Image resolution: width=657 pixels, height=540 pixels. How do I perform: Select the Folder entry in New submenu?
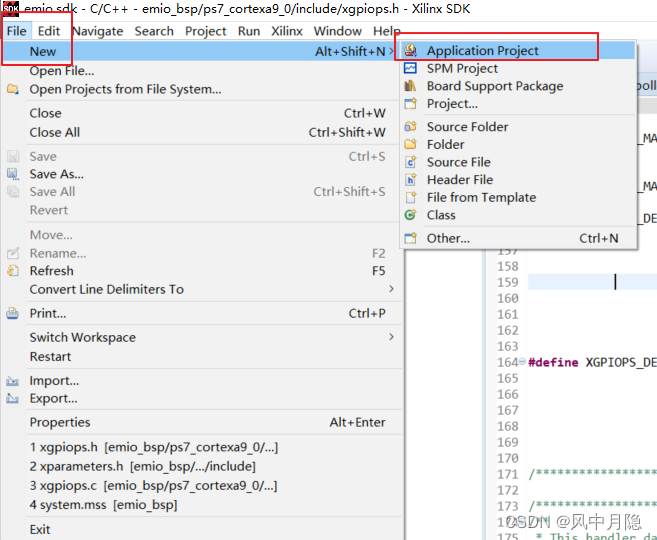[518, 144]
